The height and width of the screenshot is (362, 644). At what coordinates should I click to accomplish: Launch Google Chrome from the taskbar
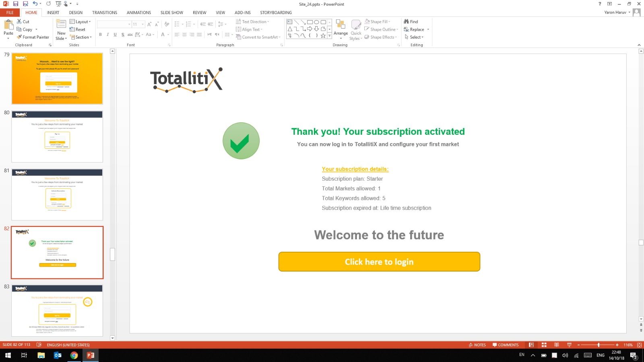tap(74, 355)
